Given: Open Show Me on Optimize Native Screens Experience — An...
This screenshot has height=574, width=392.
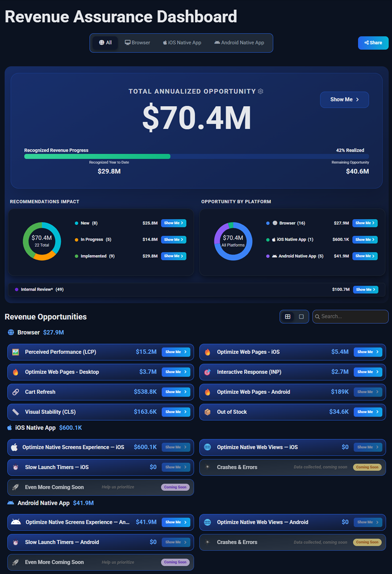Looking at the screenshot, I should 176,522.
